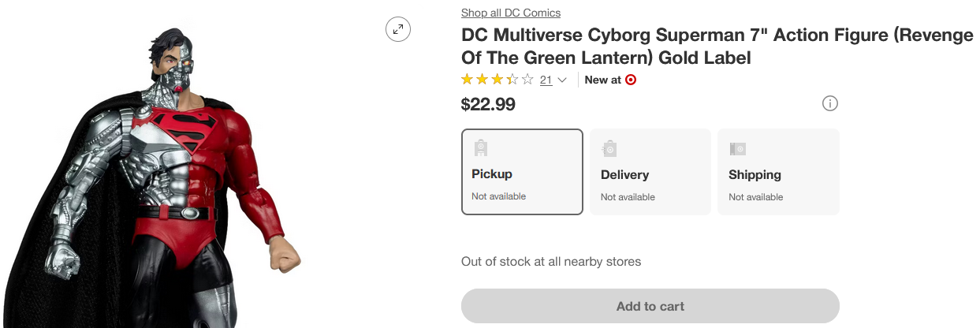The image size is (980, 328).
Task: Click the bag icon in Delivery card
Action: coord(609,148)
